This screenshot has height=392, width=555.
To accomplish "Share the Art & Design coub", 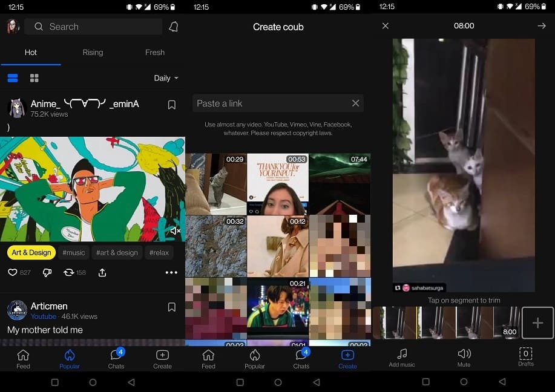I will (102, 272).
